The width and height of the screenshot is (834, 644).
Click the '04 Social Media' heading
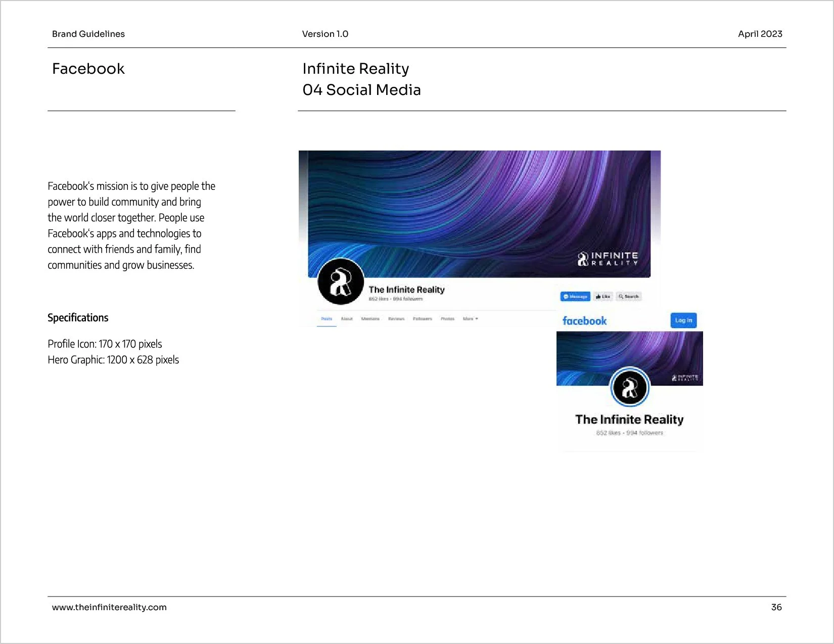point(361,90)
